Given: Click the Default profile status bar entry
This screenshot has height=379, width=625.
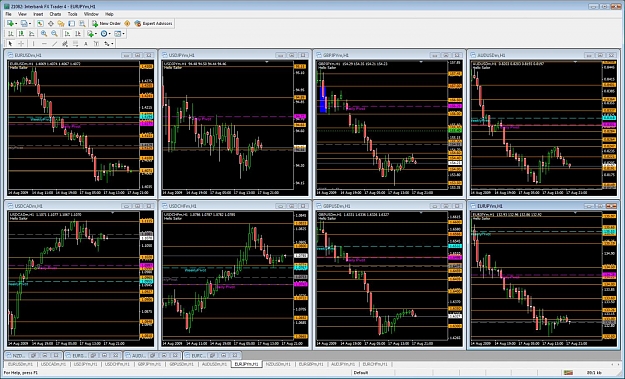Looking at the screenshot, I should click(361, 373).
